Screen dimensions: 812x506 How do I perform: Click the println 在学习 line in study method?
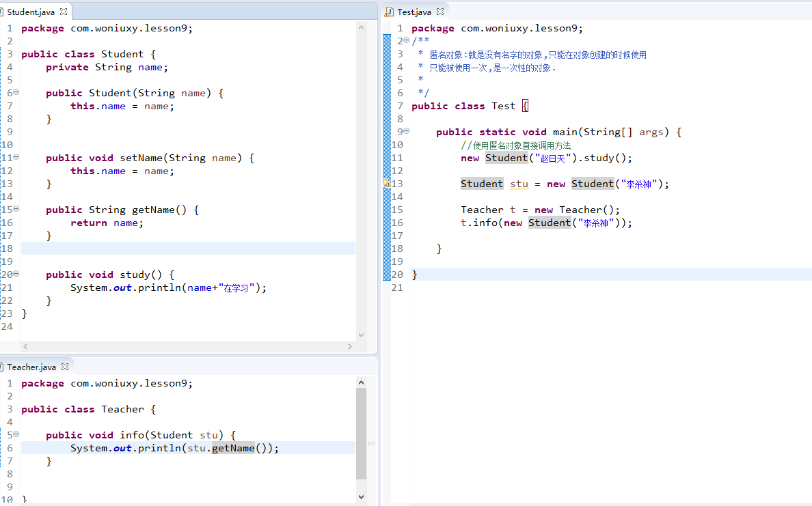[168, 287]
